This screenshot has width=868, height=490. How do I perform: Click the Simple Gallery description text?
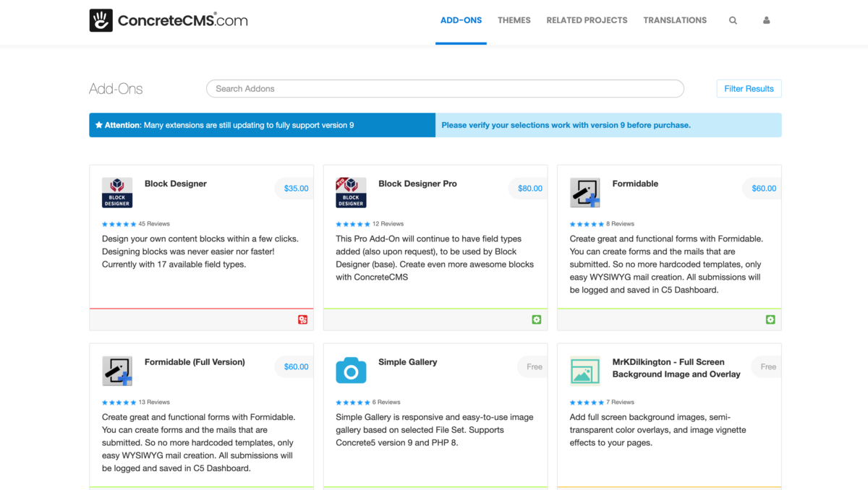435,430
